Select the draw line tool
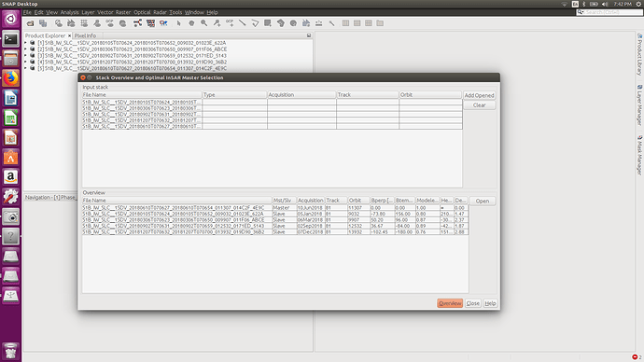The height and width of the screenshot is (362, 644). pyautogui.click(x=243, y=23)
